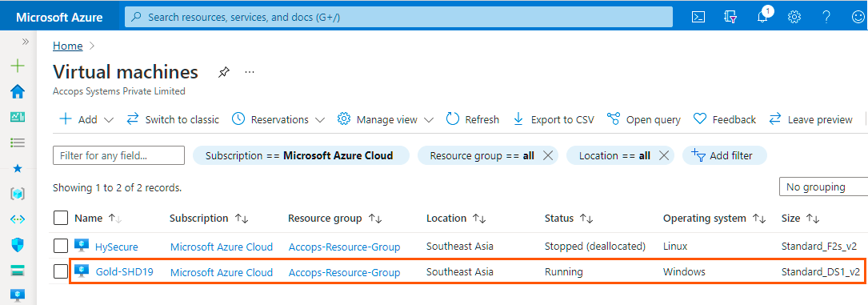
Task: Click the Favorites star in sidebar
Action: 18,169
